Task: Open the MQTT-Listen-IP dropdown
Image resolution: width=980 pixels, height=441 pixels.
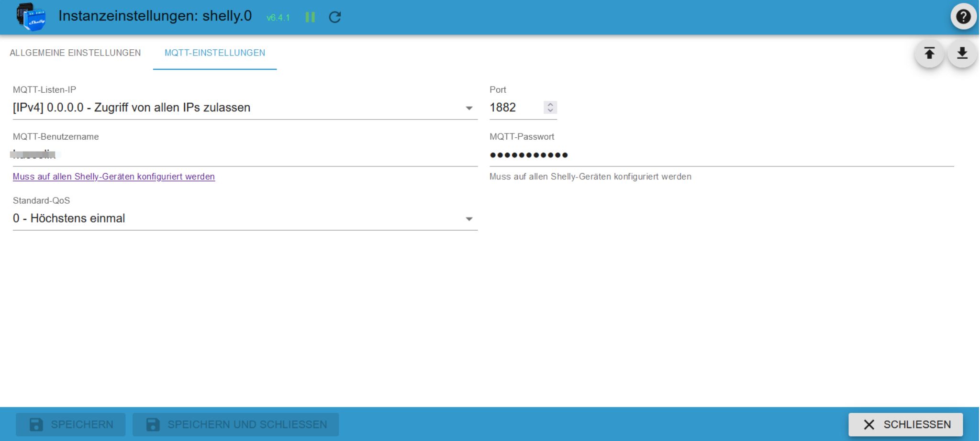Action: (x=245, y=108)
